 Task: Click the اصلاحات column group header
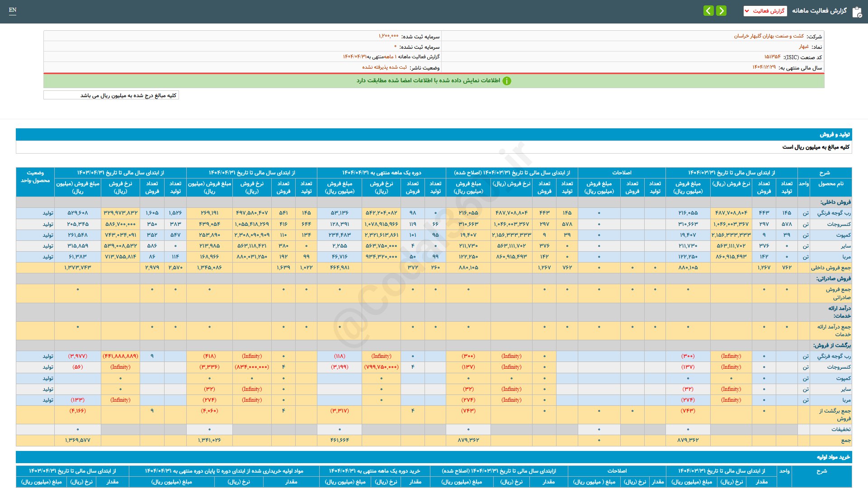(x=622, y=173)
